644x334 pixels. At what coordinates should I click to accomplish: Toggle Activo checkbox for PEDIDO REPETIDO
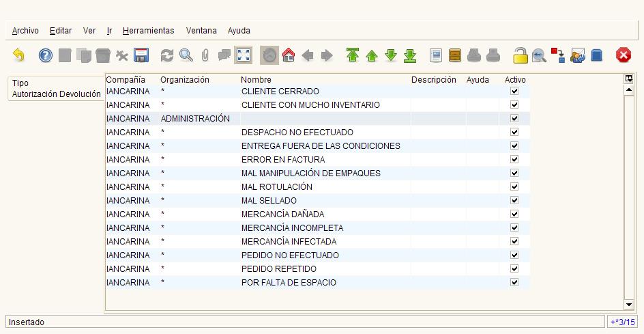(x=514, y=268)
